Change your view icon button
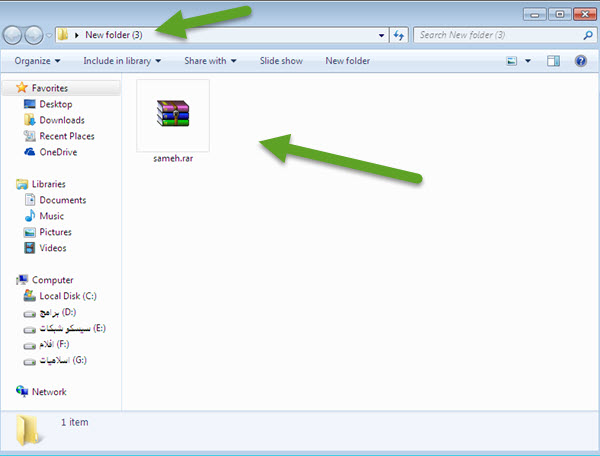Screen dimensions: 600x456 (x=512, y=61)
